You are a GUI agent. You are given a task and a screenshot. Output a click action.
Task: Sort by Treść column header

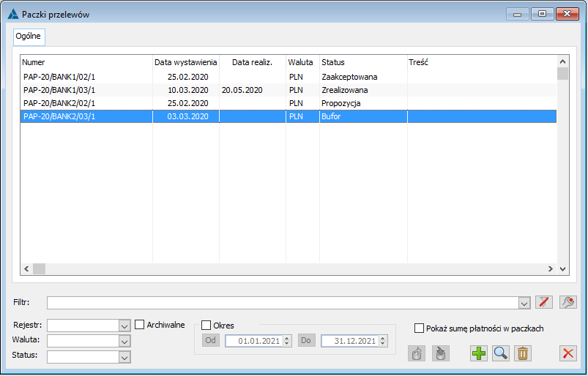(x=482, y=62)
